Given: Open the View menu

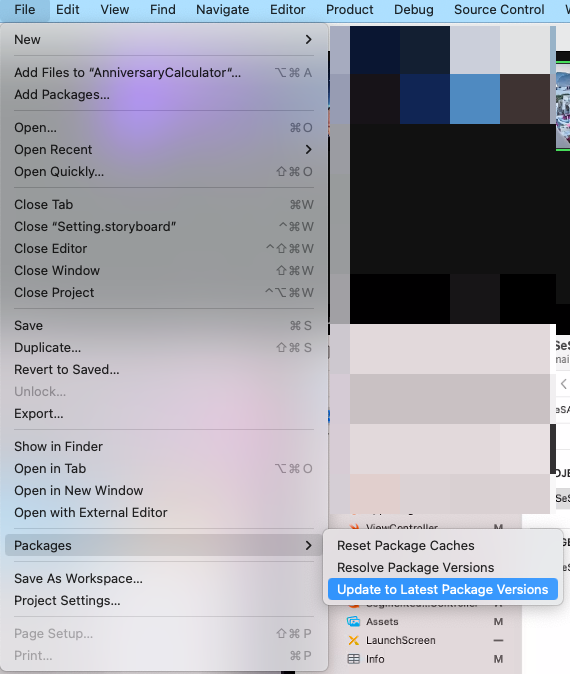Looking at the screenshot, I should (114, 9).
